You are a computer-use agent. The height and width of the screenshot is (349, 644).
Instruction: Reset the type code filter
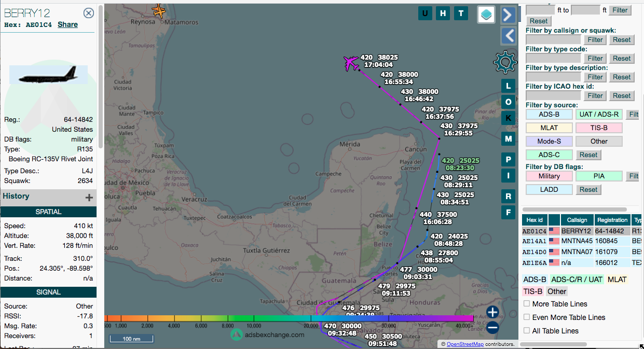pos(622,58)
